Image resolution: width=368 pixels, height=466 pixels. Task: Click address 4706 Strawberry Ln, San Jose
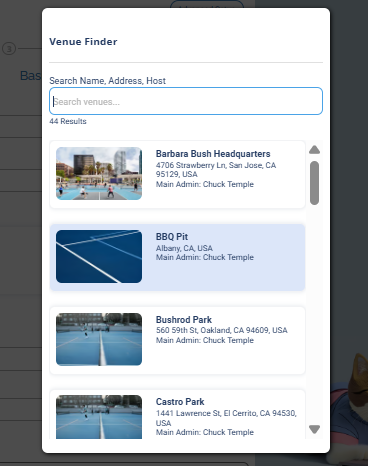point(216,170)
